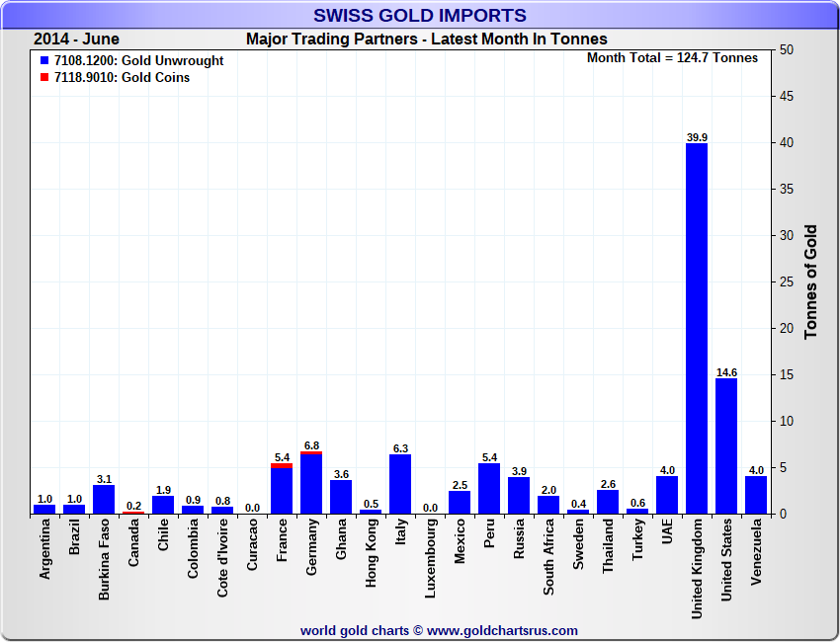Click the 2014 - June date label
The width and height of the screenshot is (840, 642).
(76, 40)
